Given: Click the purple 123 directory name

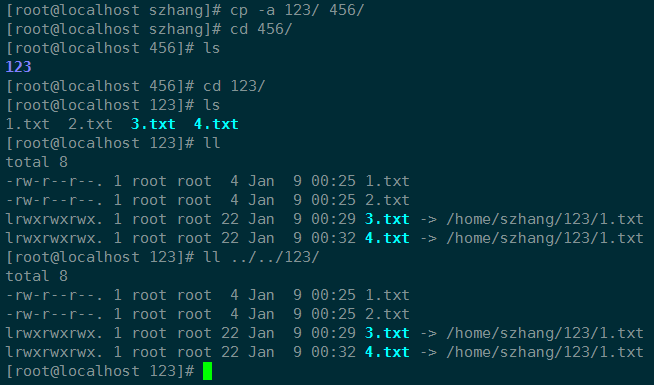Looking at the screenshot, I should point(19,67).
